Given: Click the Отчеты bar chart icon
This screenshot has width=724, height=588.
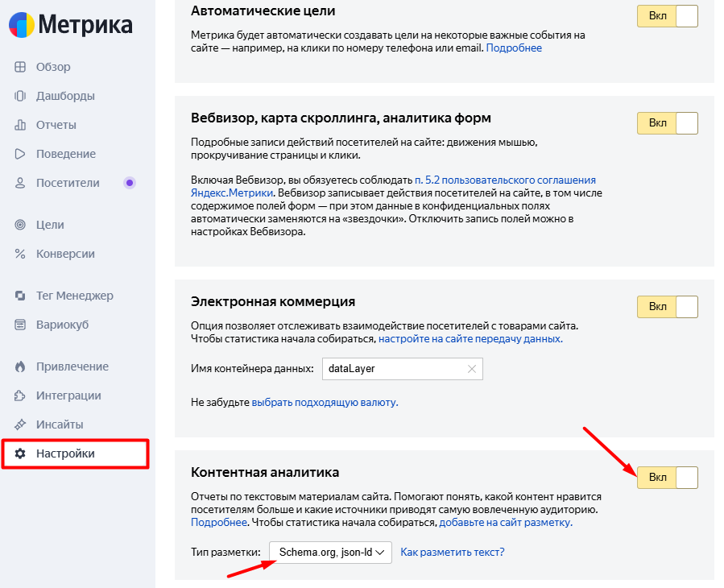Looking at the screenshot, I should pos(20,125).
